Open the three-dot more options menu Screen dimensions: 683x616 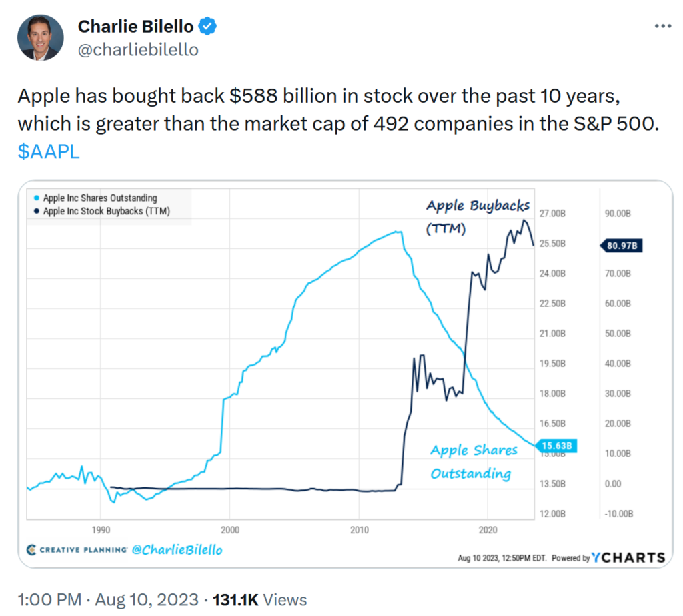(x=662, y=26)
